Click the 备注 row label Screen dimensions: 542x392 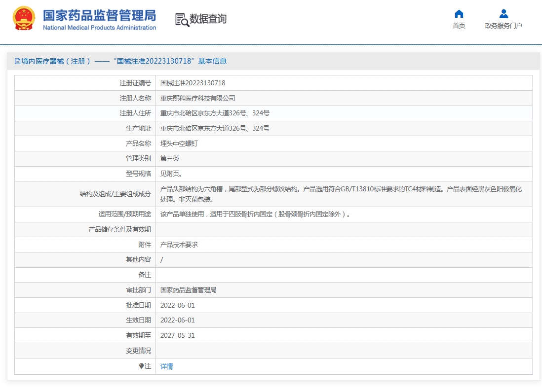[145, 275]
